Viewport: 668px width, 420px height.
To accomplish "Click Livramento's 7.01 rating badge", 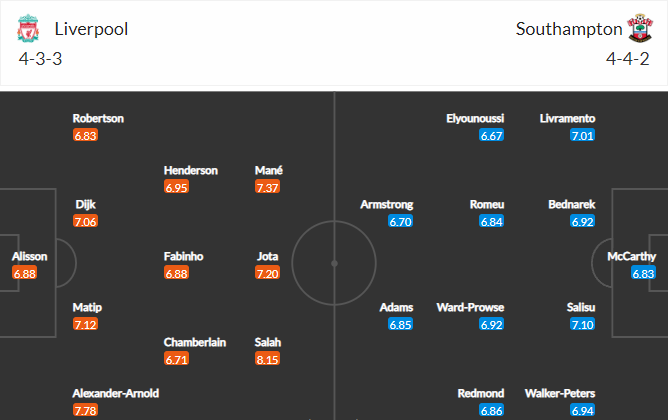I will click(x=582, y=135).
